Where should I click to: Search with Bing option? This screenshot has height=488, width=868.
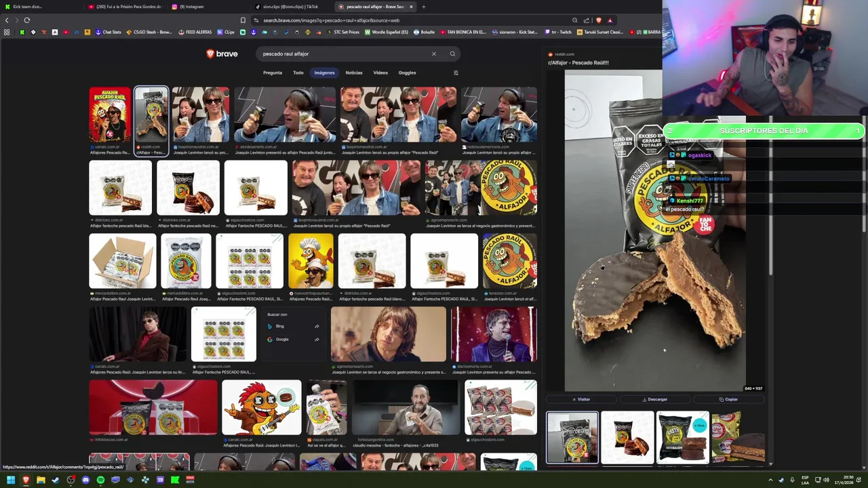click(293, 326)
